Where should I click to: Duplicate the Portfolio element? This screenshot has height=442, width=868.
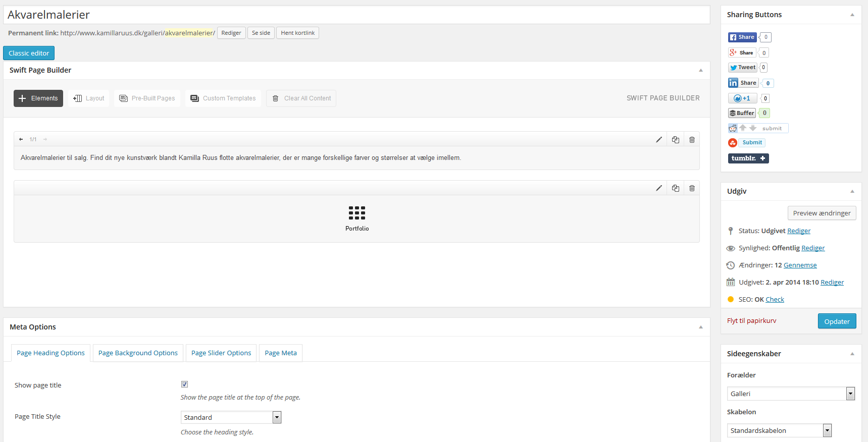tap(675, 188)
